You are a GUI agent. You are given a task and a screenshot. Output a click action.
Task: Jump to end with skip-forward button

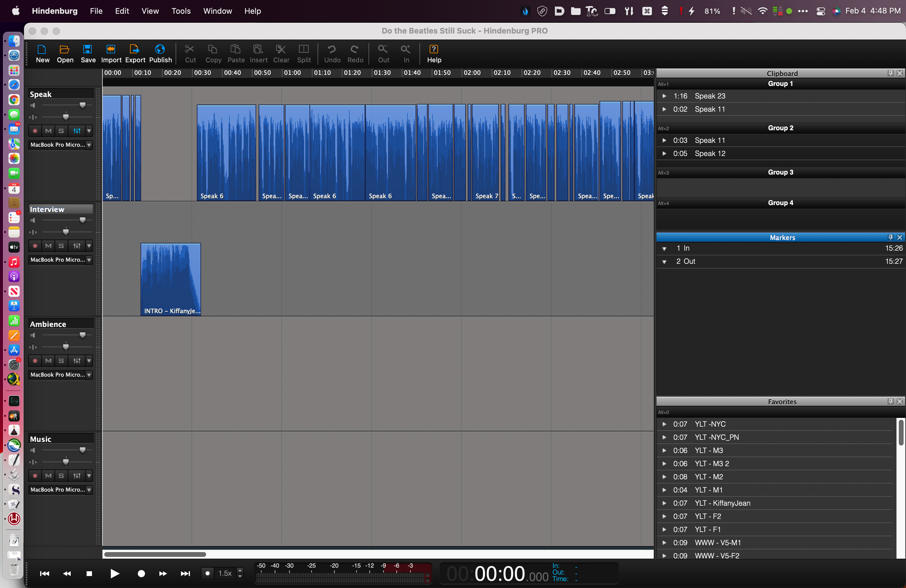click(185, 574)
